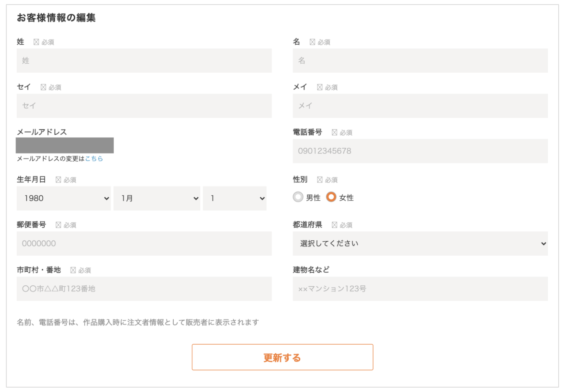
Task: Focus the メイ katakana input field
Action: pos(420,106)
